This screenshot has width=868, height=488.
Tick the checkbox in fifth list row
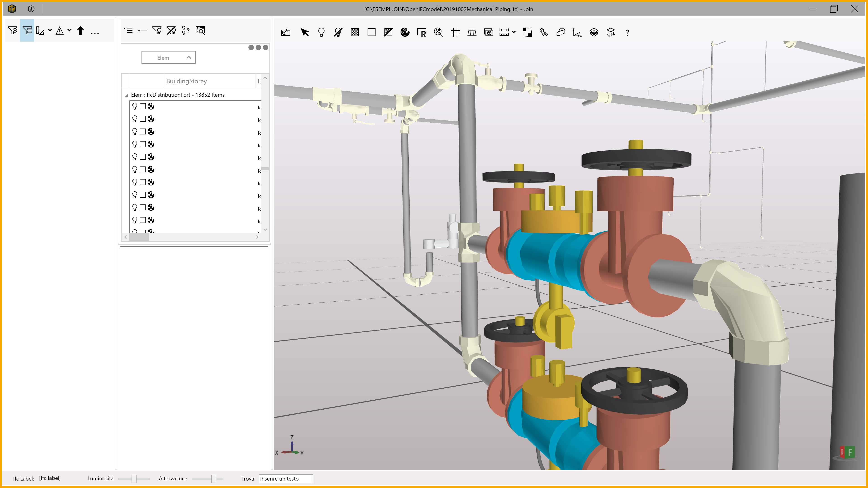[143, 157]
